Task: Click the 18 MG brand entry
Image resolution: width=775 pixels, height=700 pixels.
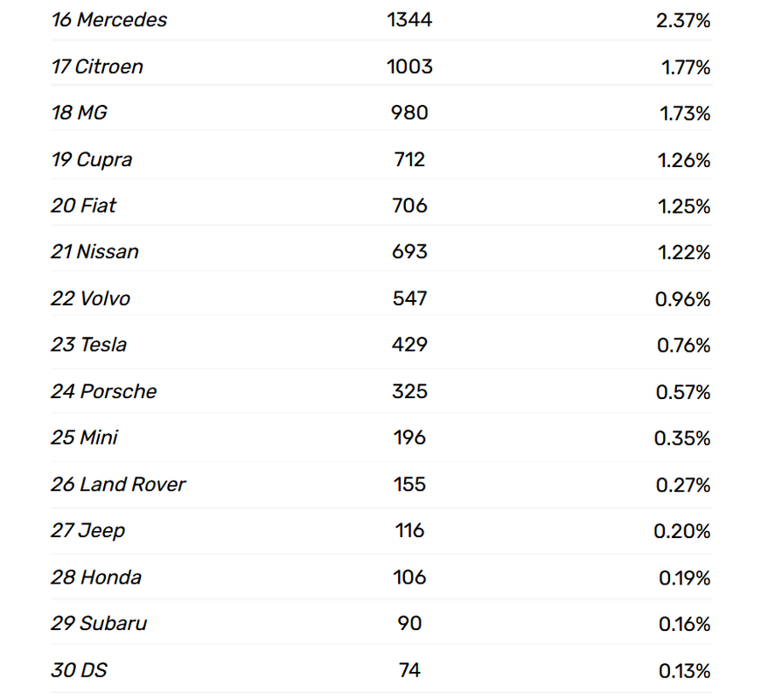Action: (x=79, y=113)
